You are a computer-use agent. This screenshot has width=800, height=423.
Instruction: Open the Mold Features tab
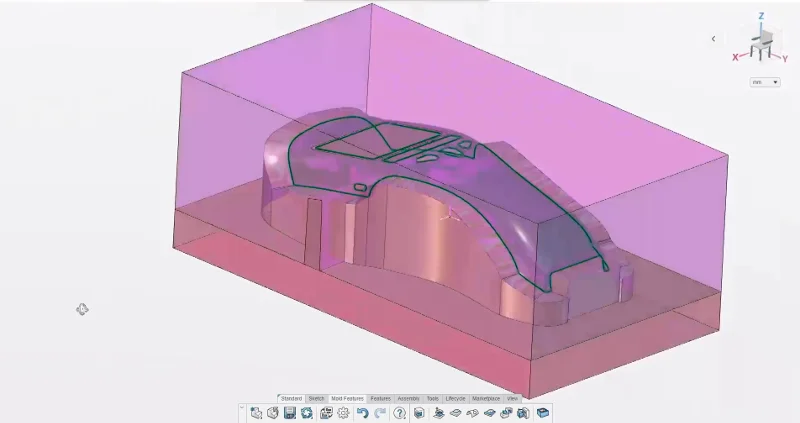pyautogui.click(x=347, y=398)
